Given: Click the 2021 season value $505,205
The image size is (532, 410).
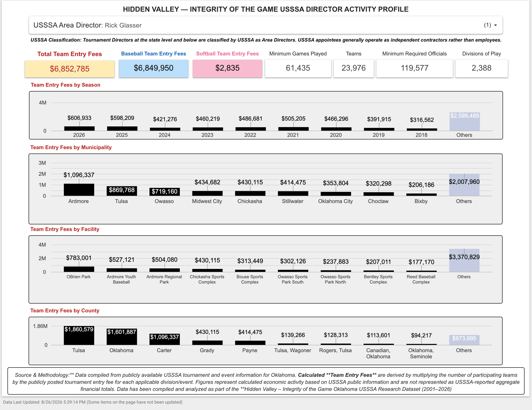Looking at the screenshot, I should (293, 119).
